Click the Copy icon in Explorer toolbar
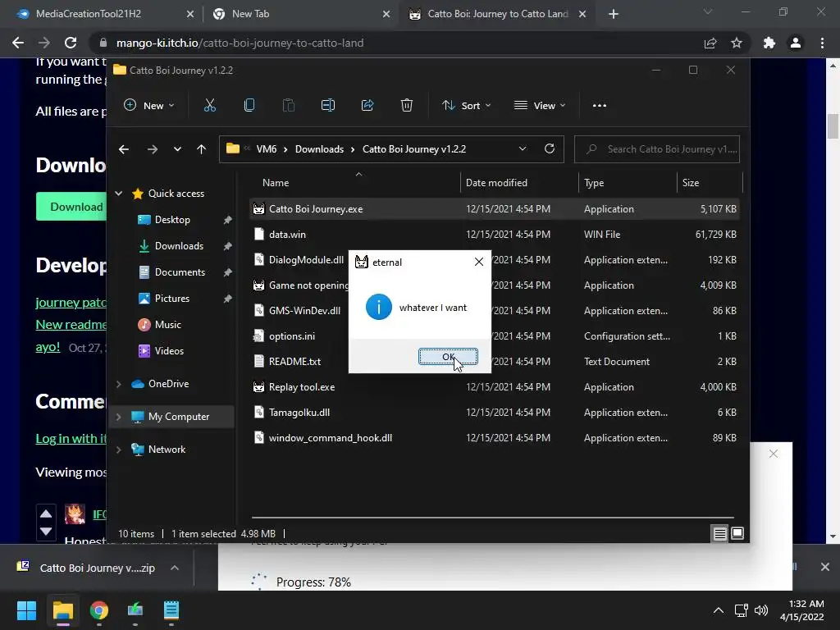The width and height of the screenshot is (840, 630). click(249, 106)
